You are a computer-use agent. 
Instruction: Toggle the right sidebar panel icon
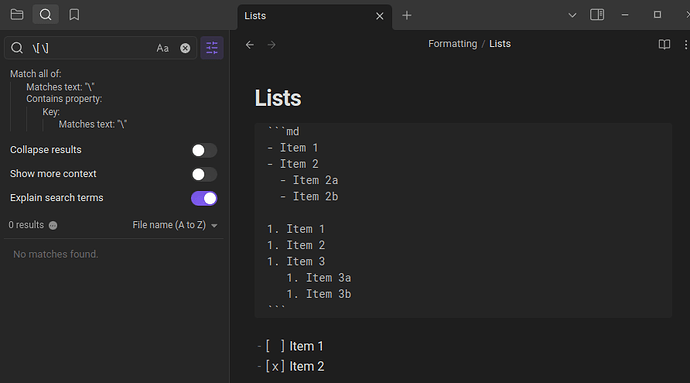click(597, 15)
